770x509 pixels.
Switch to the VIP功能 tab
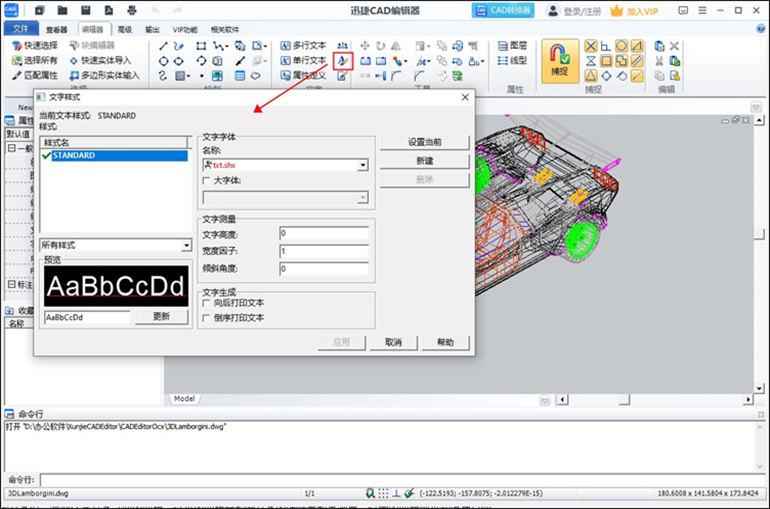pos(185,29)
